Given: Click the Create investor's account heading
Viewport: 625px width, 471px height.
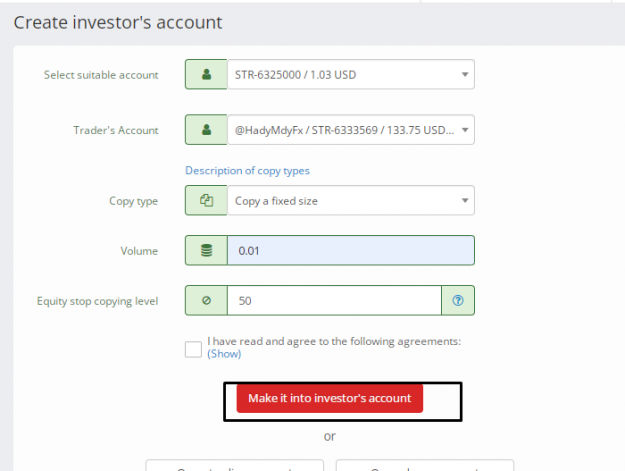Looking at the screenshot, I should click(x=118, y=22).
